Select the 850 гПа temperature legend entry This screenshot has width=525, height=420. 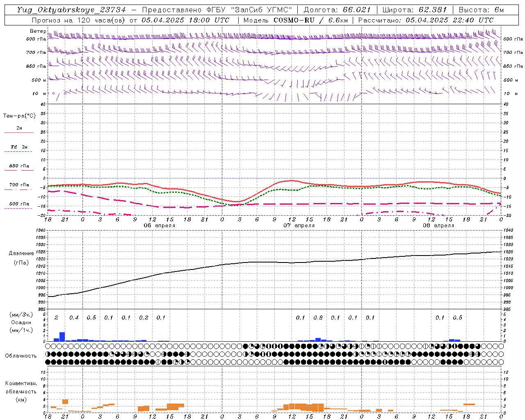point(19,168)
